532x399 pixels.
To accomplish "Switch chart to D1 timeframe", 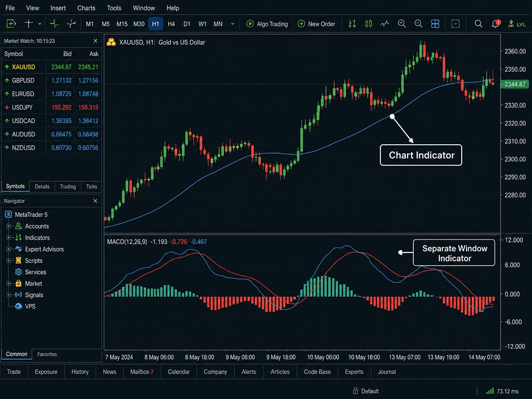I will pyautogui.click(x=187, y=24).
